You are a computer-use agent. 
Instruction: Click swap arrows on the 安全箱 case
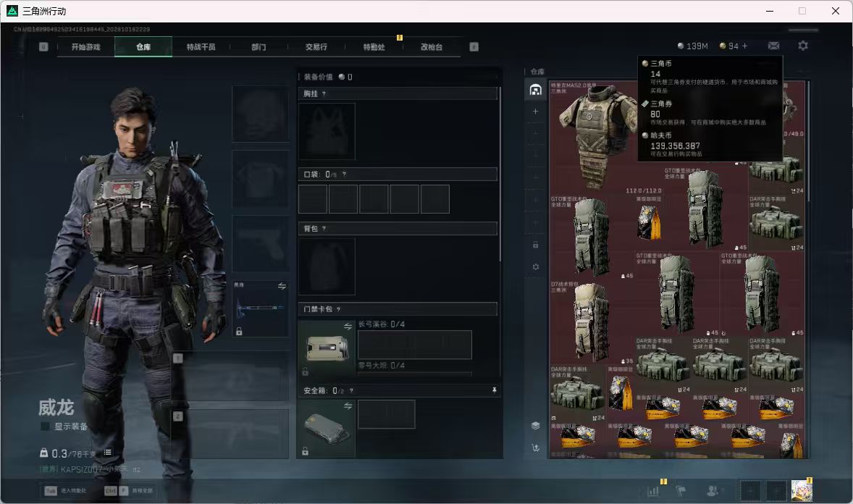348,406
